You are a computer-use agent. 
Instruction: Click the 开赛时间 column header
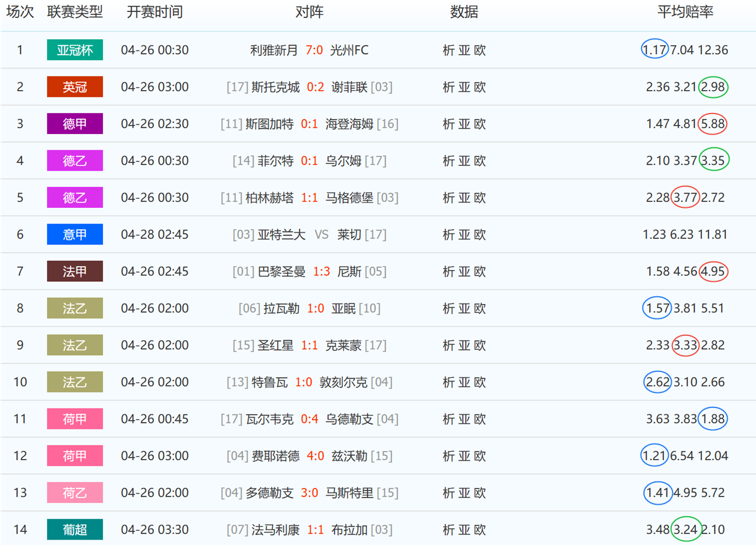[x=155, y=12]
